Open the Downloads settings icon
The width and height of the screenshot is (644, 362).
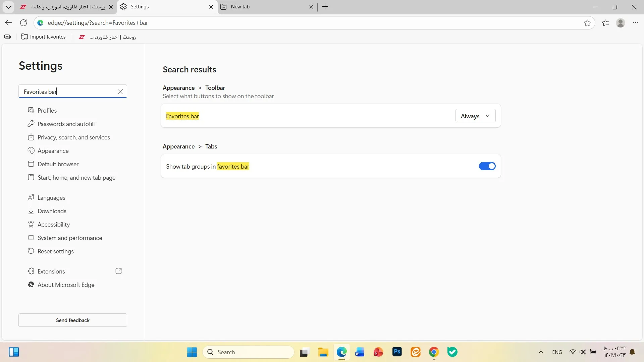[x=31, y=211]
